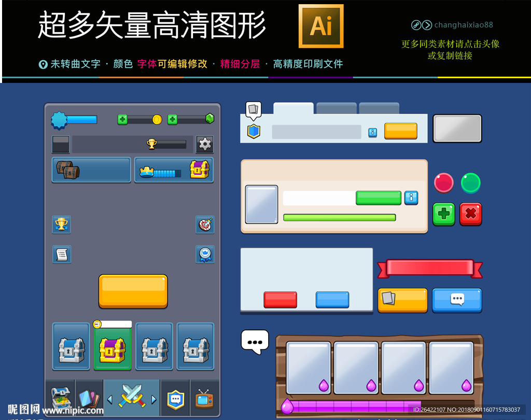The height and width of the screenshot is (420, 531).
Task: Toggle the green confirm plus button
Action: pos(444,214)
